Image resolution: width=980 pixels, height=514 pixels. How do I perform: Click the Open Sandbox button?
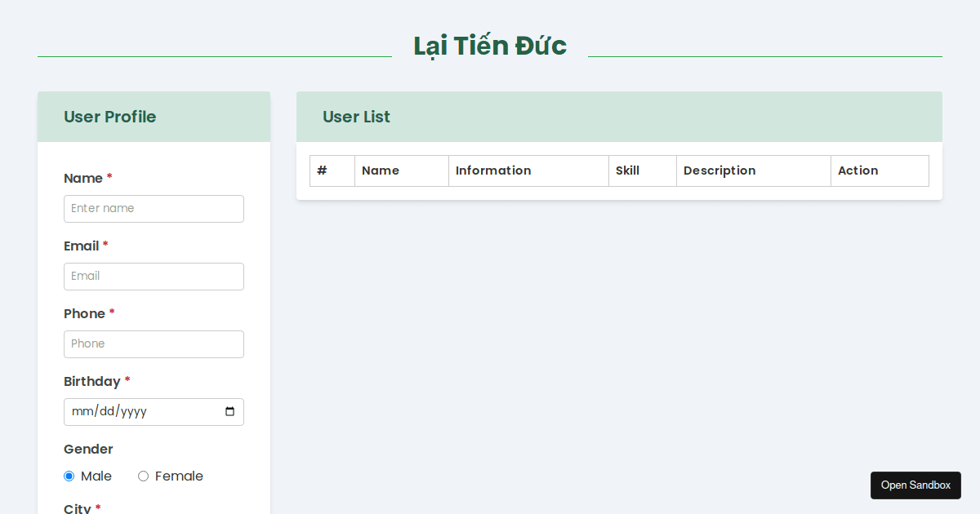click(x=915, y=485)
